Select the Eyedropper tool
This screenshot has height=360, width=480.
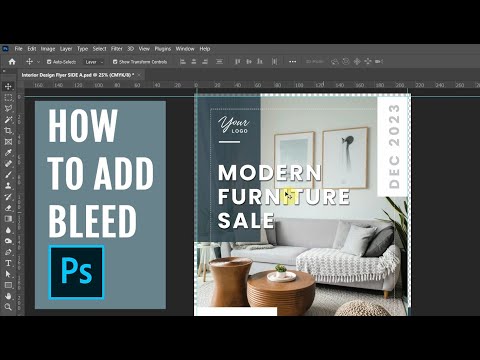click(8, 153)
